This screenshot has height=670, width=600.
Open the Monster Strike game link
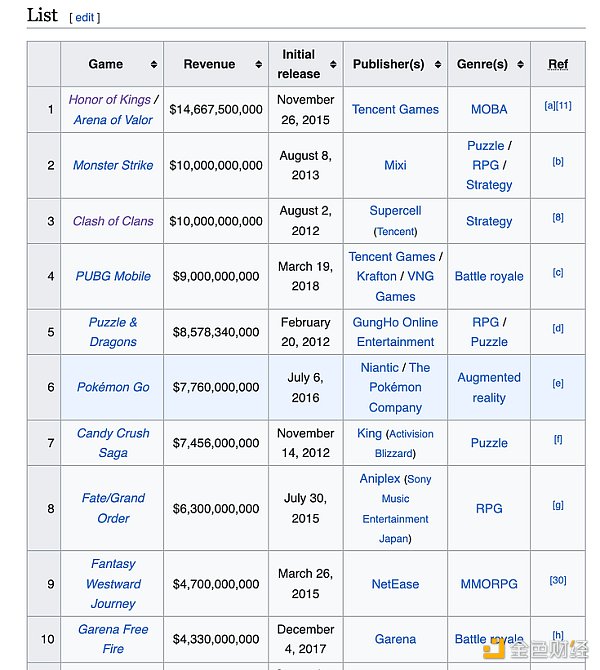click(113, 165)
